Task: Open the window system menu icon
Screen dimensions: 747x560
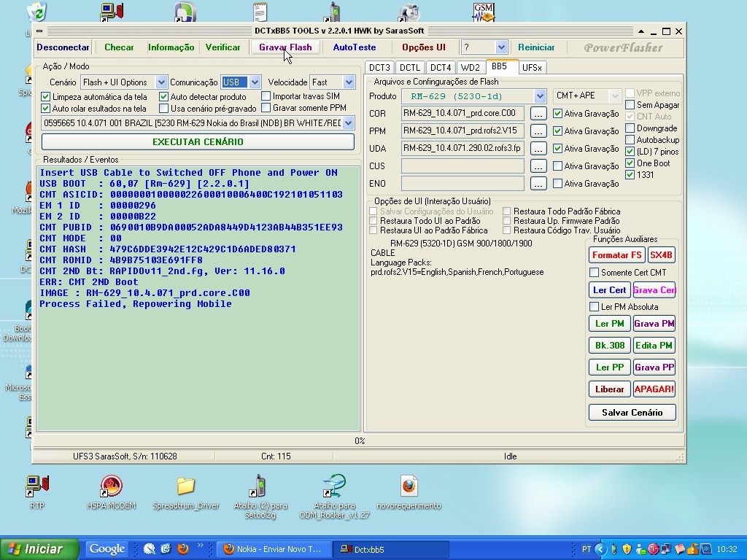Action: tap(39, 31)
